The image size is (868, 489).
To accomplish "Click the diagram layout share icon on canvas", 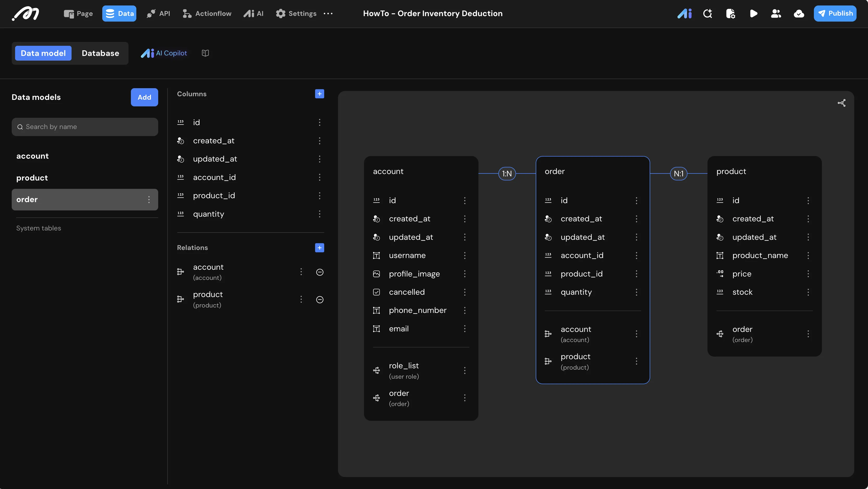I will (x=841, y=103).
